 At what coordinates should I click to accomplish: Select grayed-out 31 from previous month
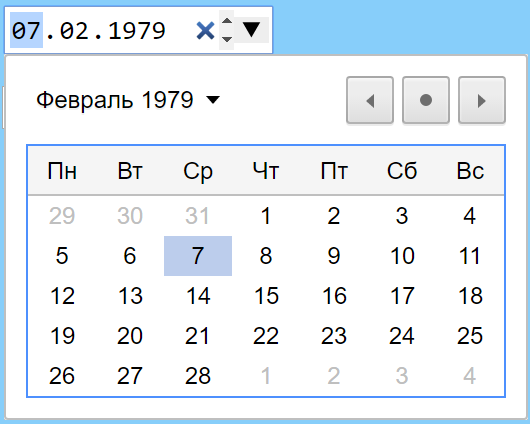[198, 216]
